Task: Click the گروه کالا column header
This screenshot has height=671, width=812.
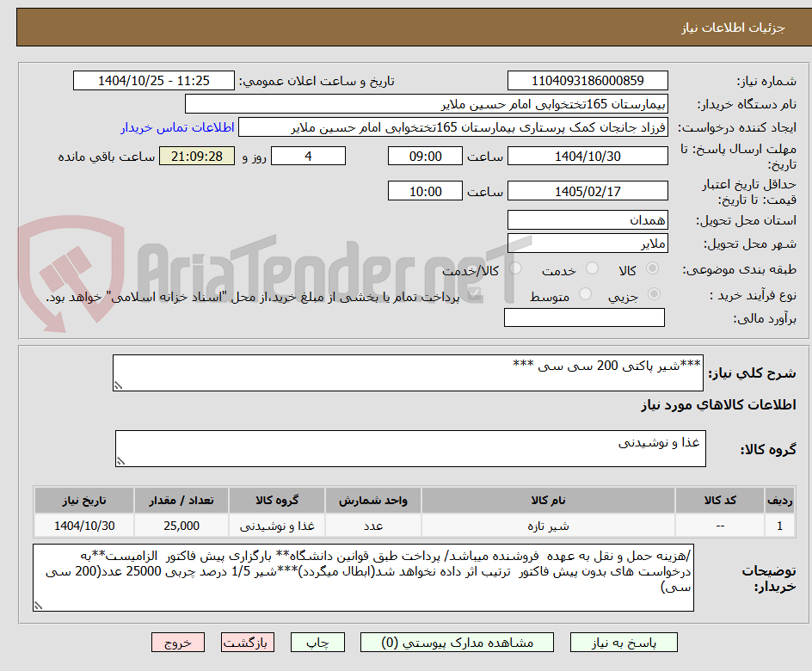Action: (277, 500)
